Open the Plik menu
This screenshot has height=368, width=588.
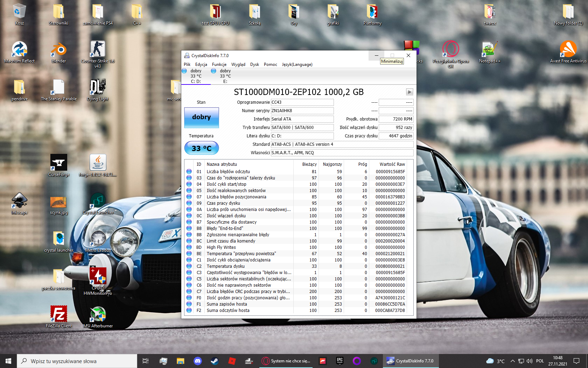187,64
